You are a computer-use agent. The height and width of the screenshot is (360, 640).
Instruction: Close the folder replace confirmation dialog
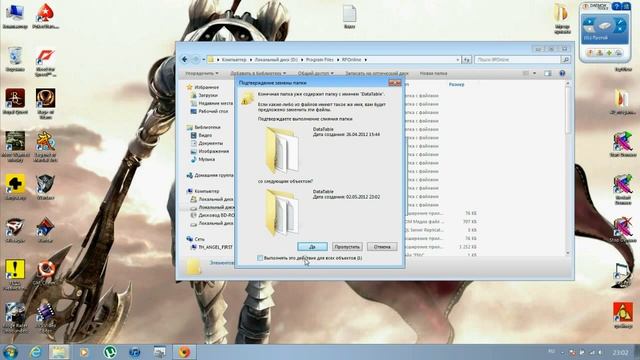pyautogui.click(x=395, y=83)
